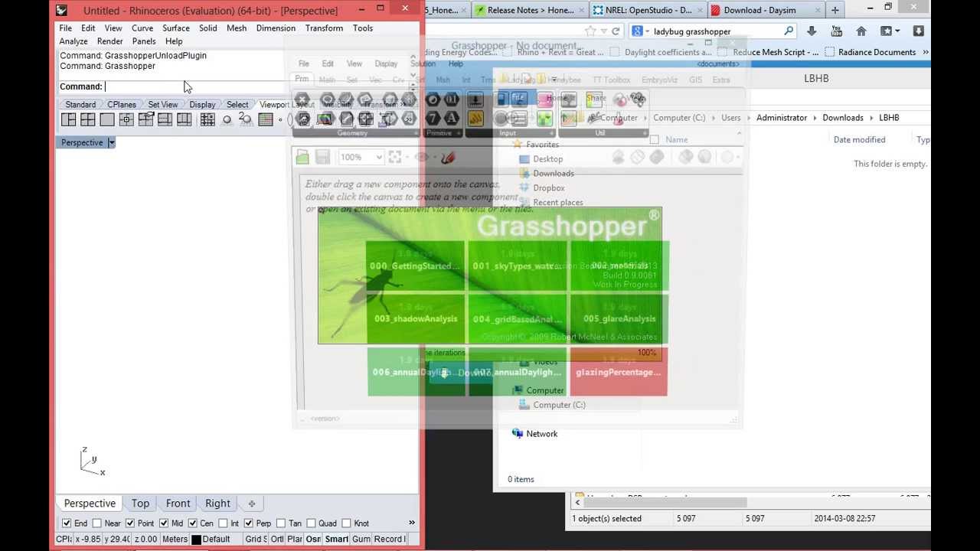Switch to the NREL: OpenStudio browser tab
The width and height of the screenshot is (980, 551).
648,10
